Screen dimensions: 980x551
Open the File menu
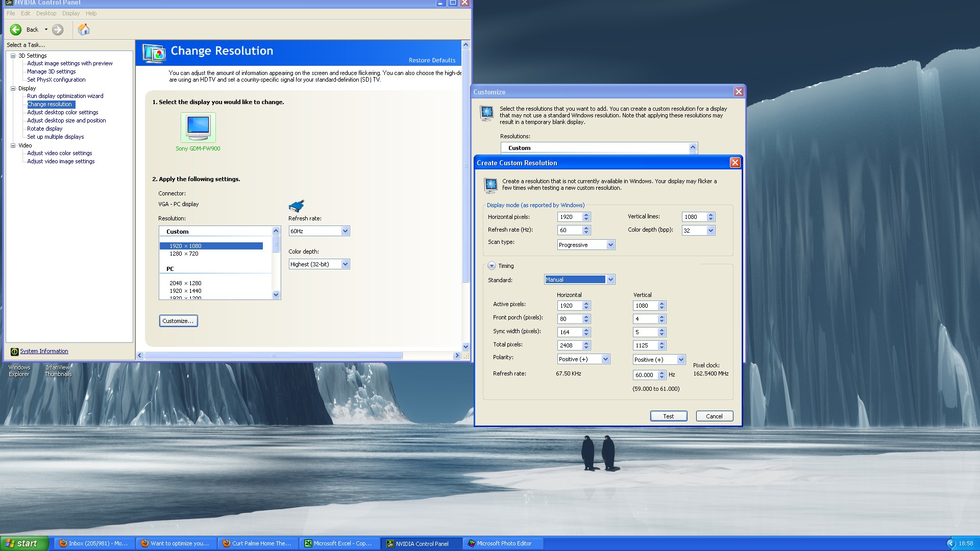coord(11,13)
